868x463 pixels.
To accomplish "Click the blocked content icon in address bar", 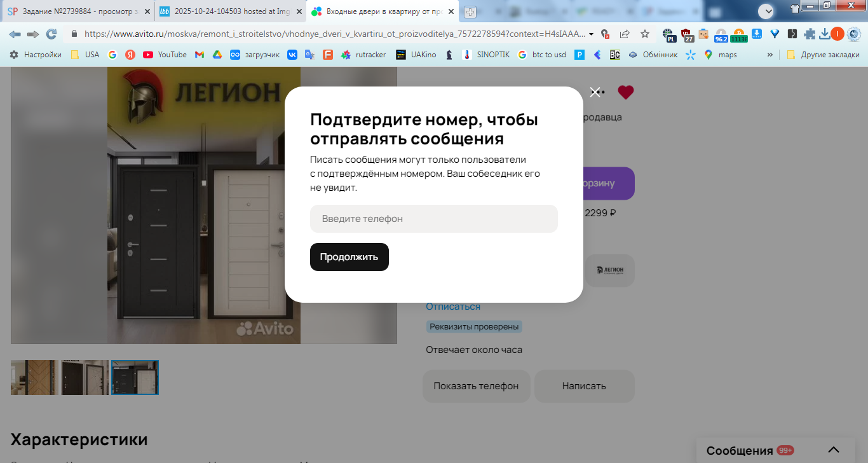I will pyautogui.click(x=605, y=34).
